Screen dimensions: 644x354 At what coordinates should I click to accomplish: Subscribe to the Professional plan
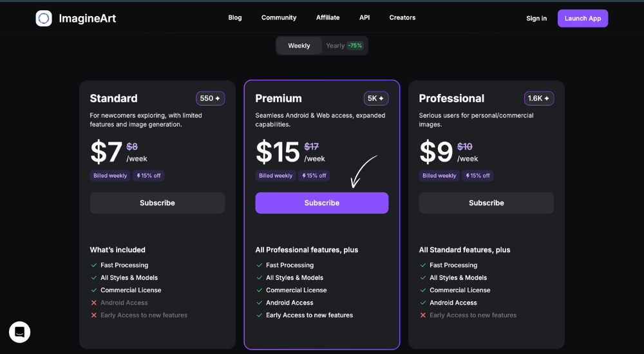pos(486,203)
